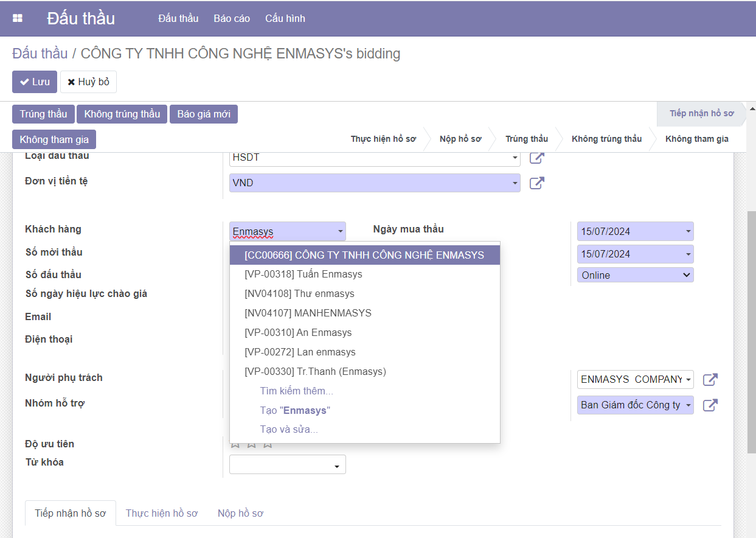Switch to Thực hiện hồ sơ tab

[161, 513]
